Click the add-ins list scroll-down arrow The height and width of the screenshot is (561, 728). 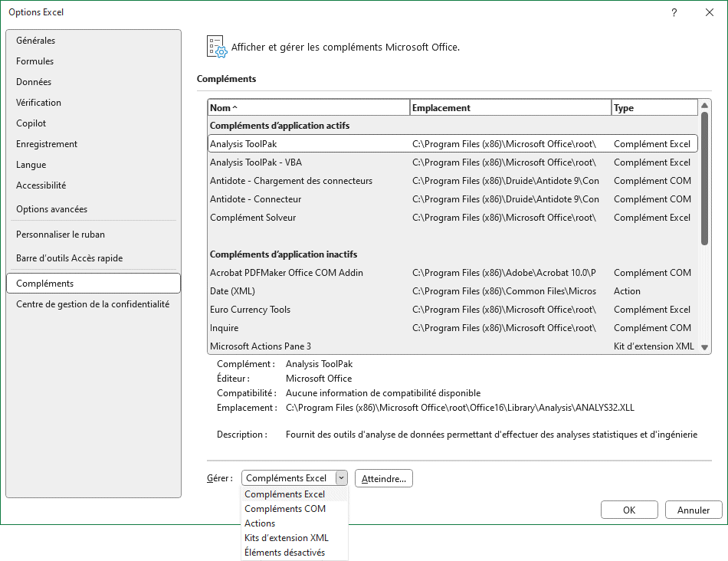pos(704,347)
